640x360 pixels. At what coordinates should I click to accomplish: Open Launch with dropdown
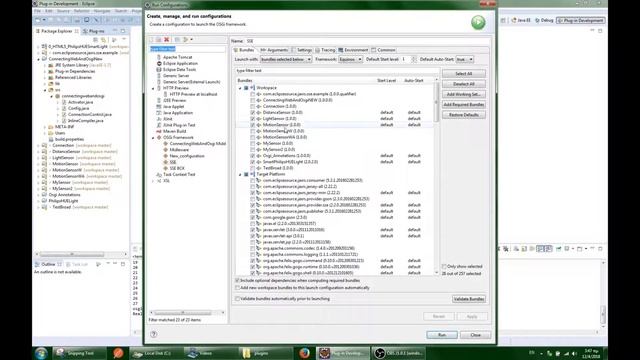point(286,60)
